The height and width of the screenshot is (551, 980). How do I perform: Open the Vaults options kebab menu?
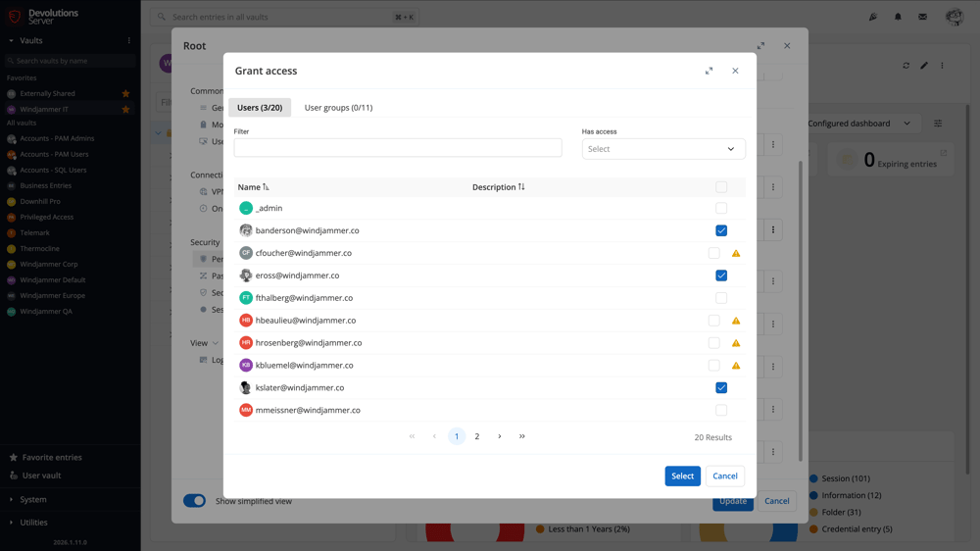(129, 40)
